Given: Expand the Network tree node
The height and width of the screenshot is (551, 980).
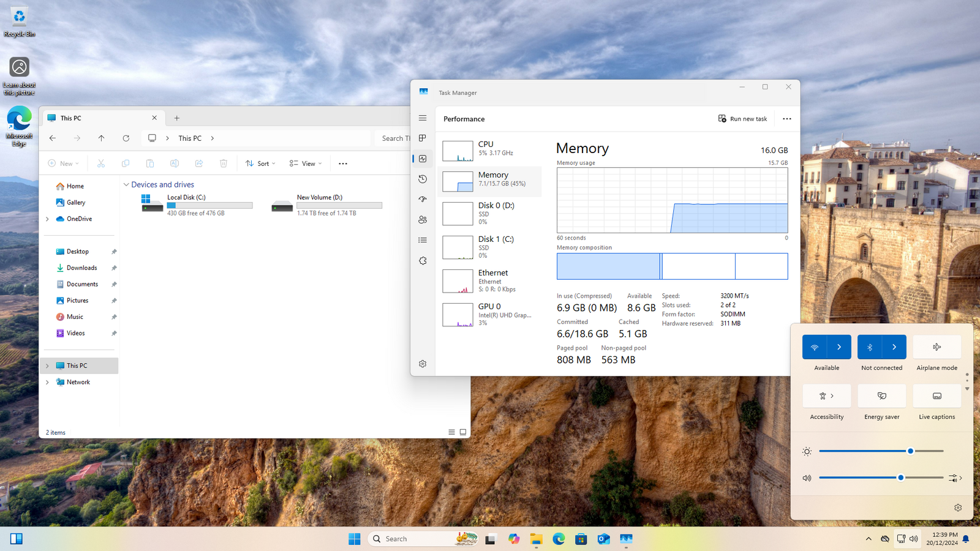Looking at the screenshot, I should (x=47, y=382).
